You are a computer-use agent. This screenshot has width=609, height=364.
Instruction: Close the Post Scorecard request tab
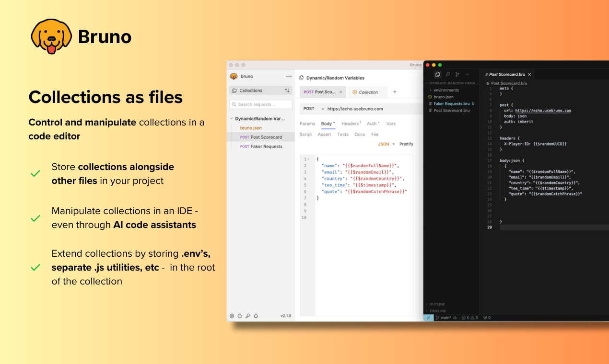(x=341, y=92)
